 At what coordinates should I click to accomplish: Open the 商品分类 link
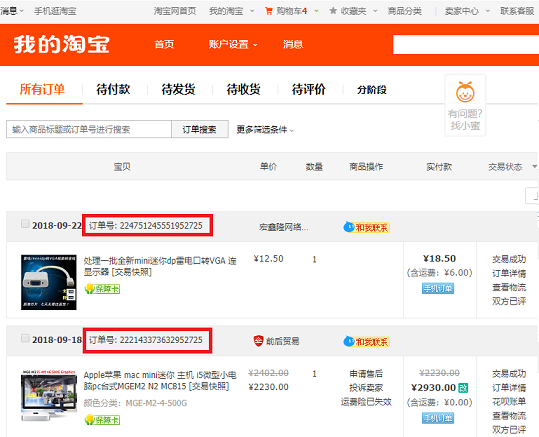[x=405, y=11]
